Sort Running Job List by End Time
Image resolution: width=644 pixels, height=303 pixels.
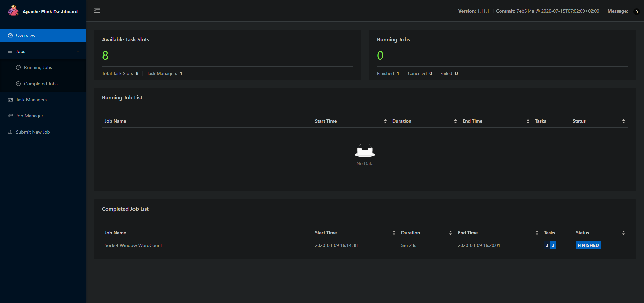pyautogui.click(x=528, y=121)
